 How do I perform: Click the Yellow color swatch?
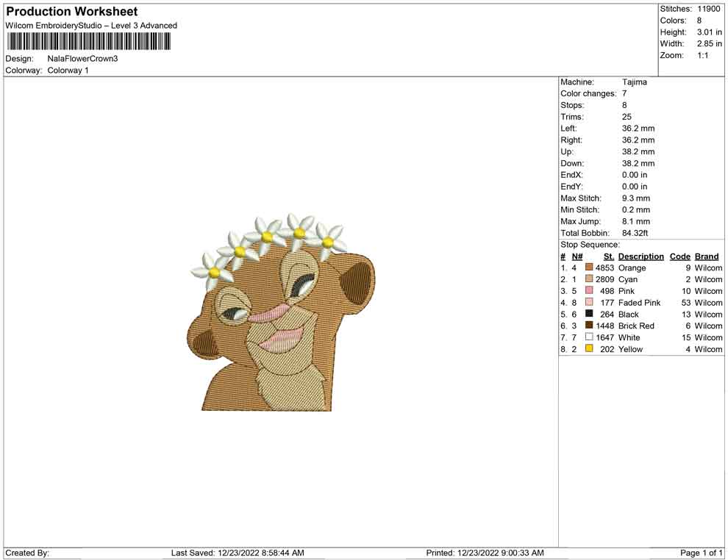[588, 349]
